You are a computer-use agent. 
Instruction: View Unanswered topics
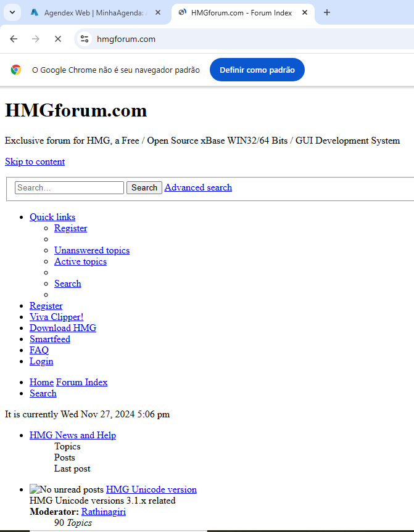[x=92, y=250]
